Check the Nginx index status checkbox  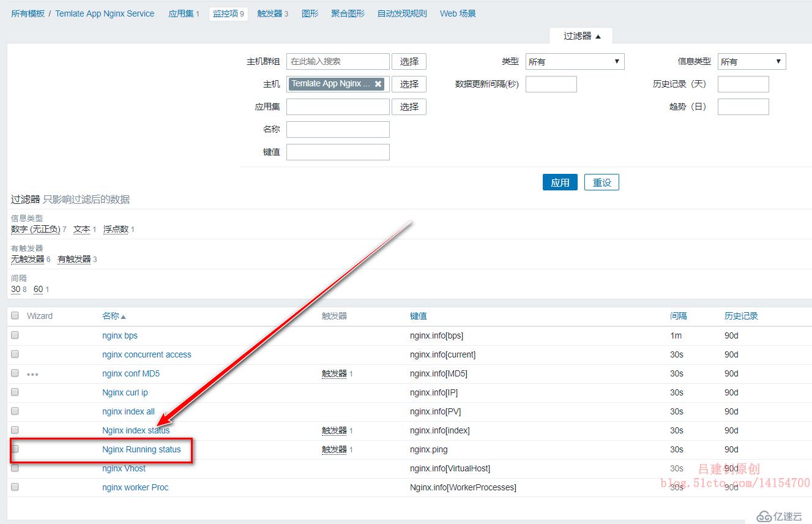(x=15, y=430)
